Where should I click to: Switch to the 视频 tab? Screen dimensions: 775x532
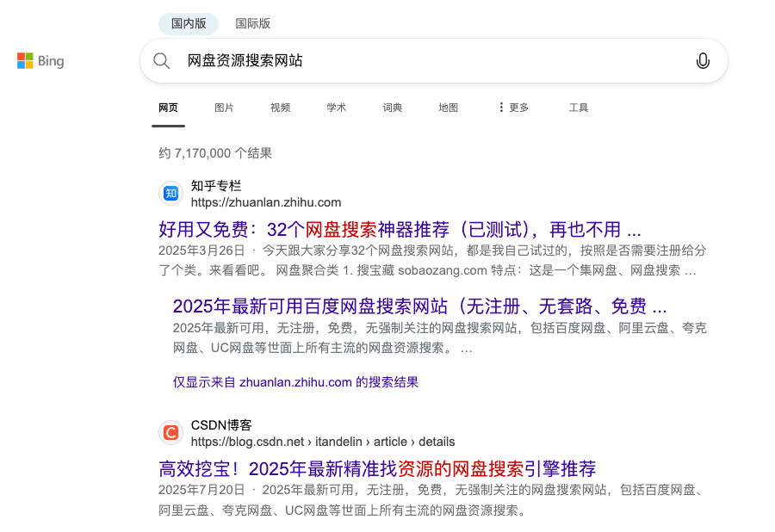coord(281,108)
